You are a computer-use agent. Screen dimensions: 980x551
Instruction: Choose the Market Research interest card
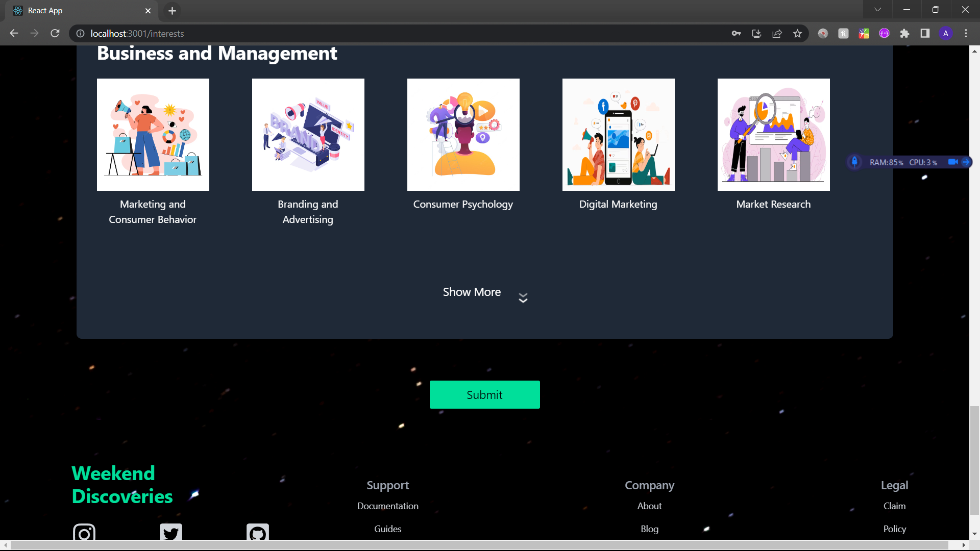pyautogui.click(x=773, y=135)
